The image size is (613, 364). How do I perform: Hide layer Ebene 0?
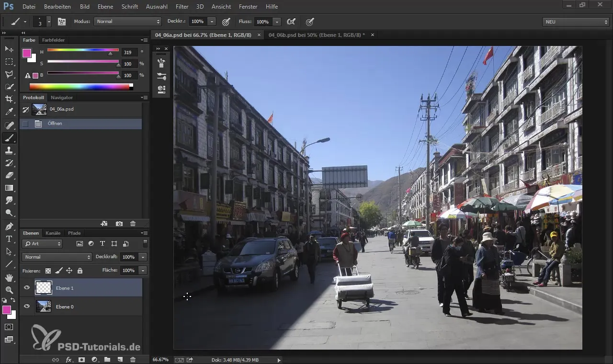[x=27, y=306]
